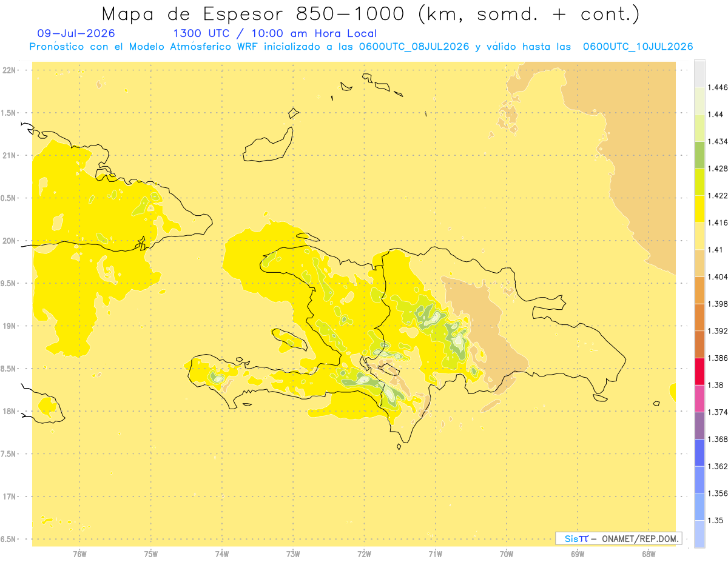Click the SisPI - ONAMET/REP.DOM. credit box
This screenshot has width=728, height=562.
pyautogui.click(x=619, y=538)
